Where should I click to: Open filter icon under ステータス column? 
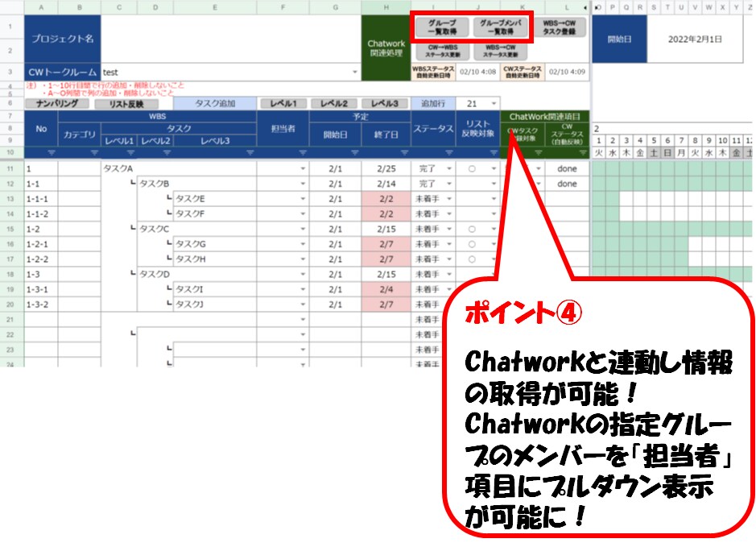coord(449,153)
